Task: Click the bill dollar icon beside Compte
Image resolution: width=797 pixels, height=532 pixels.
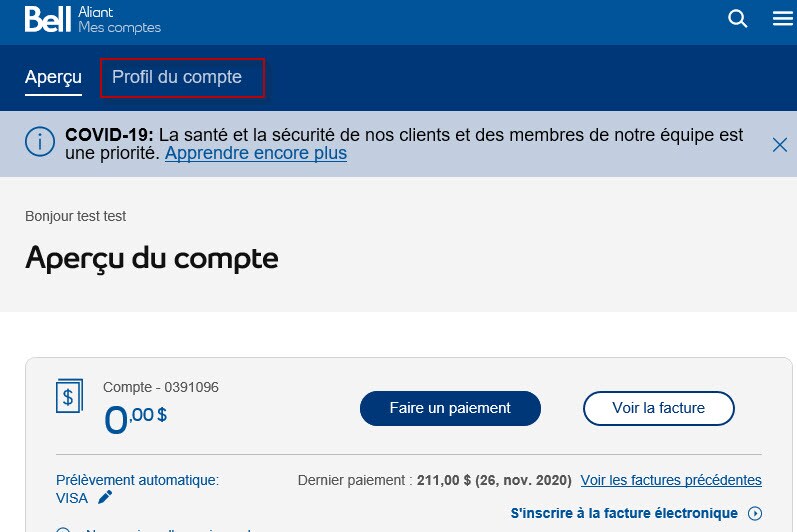Action: pos(70,396)
